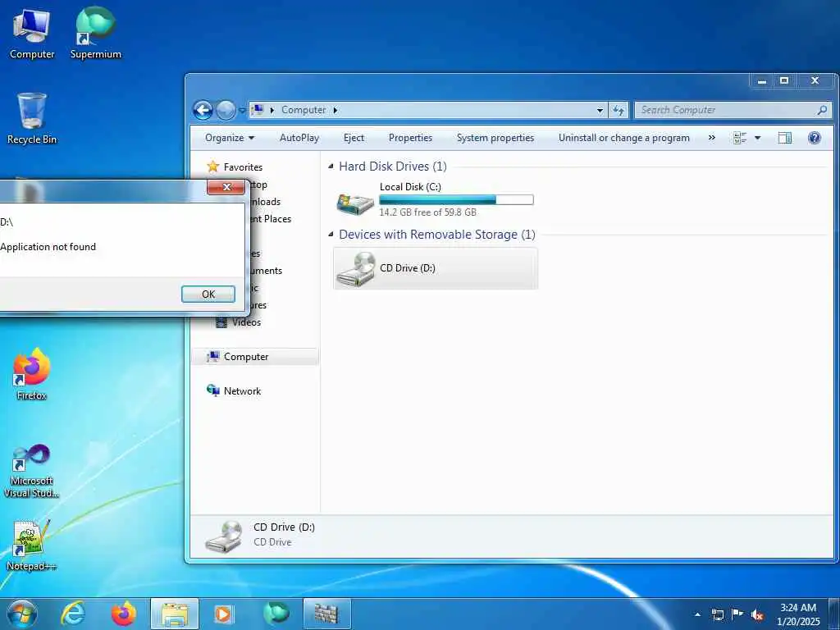
Task: Click Windows Explorer taskbar button
Action: click(175, 614)
